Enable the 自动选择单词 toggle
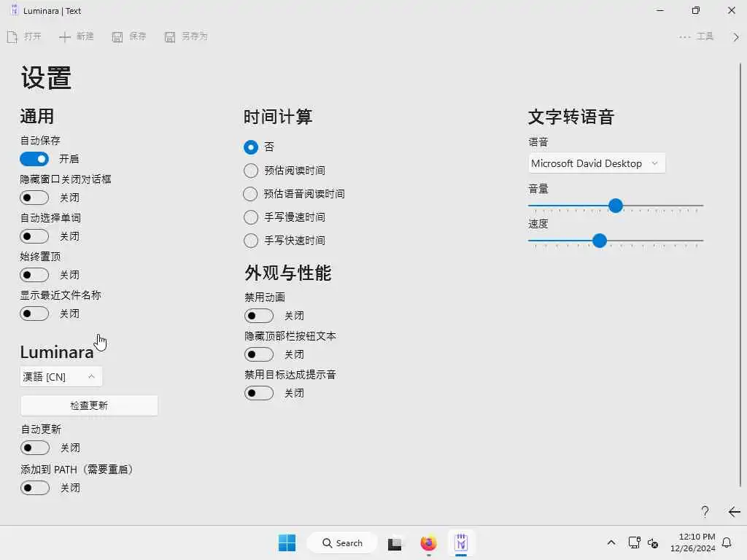The height and width of the screenshot is (560, 747). [x=34, y=236]
